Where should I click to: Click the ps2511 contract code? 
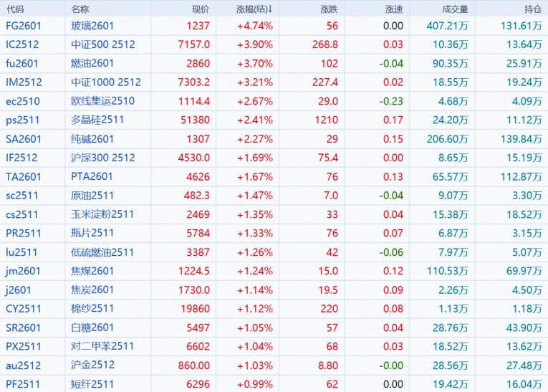pyautogui.click(x=21, y=120)
